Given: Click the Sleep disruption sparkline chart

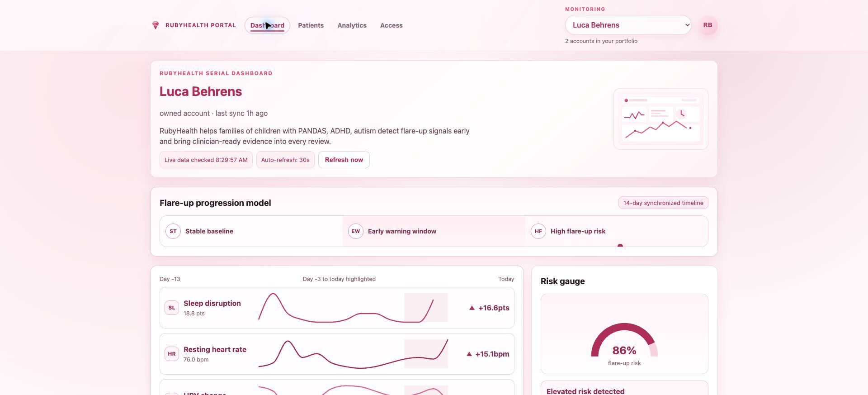Looking at the screenshot, I should coord(353,308).
